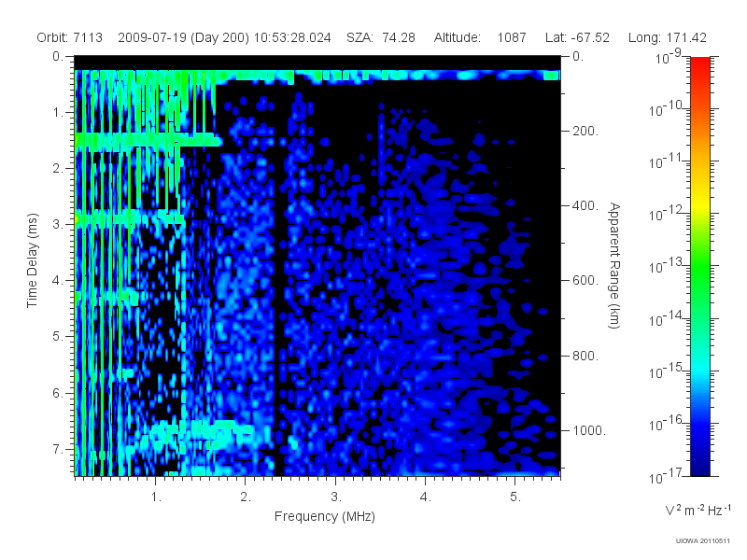Image resolution: width=747 pixels, height=560 pixels.
Task: Click the 'V² m⁻² Hz⁻¹' units label
Action: click(x=698, y=510)
